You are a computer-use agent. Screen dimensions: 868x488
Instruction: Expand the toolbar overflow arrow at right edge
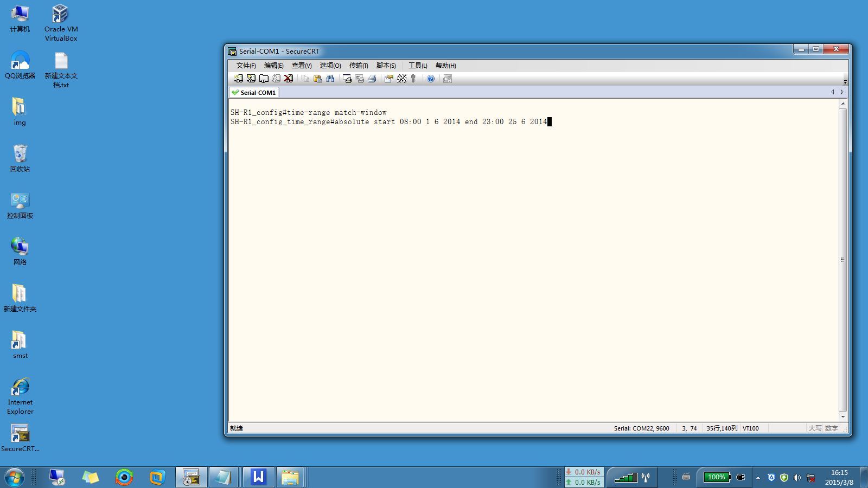(845, 82)
